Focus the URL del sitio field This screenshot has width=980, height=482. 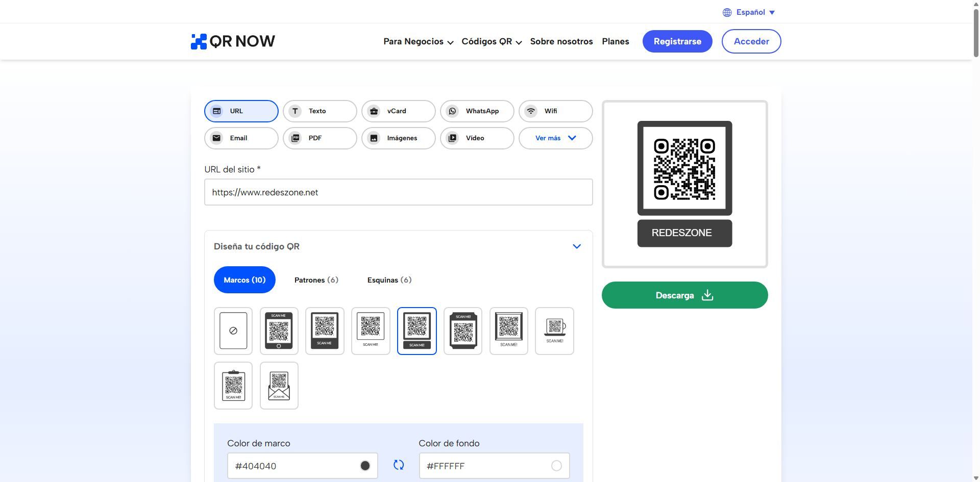(398, 192)
